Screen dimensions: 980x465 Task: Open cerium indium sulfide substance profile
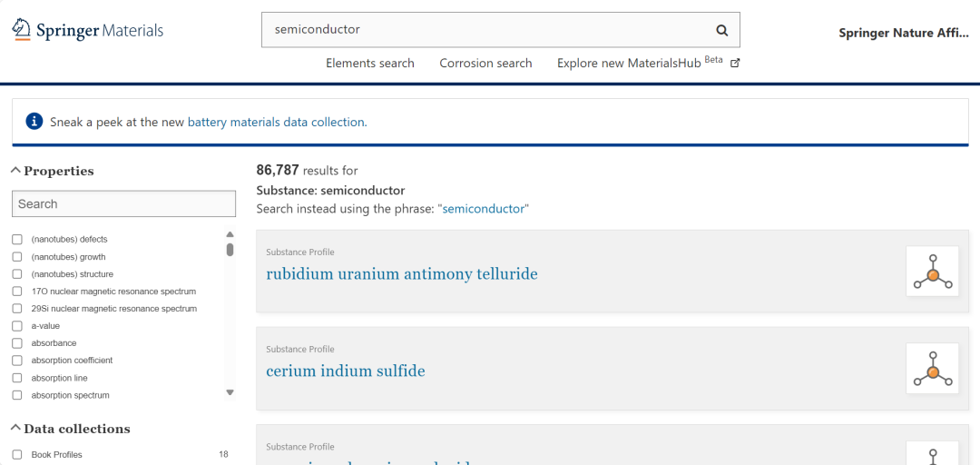click(346, 371)
